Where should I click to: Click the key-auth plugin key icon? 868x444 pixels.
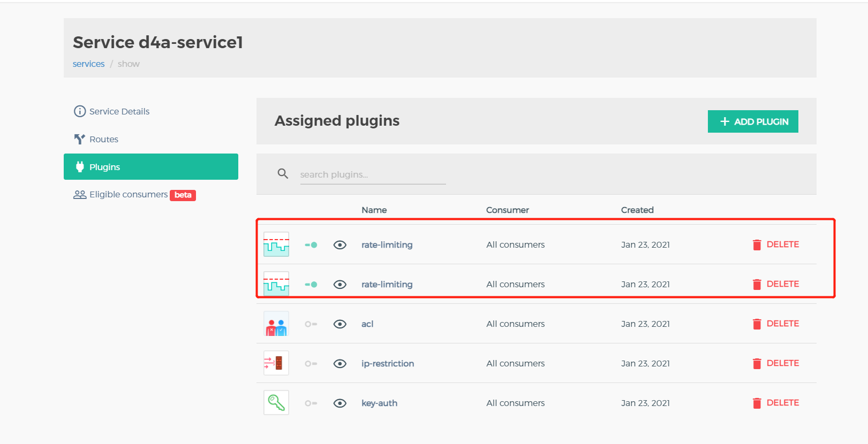point(276,403)
